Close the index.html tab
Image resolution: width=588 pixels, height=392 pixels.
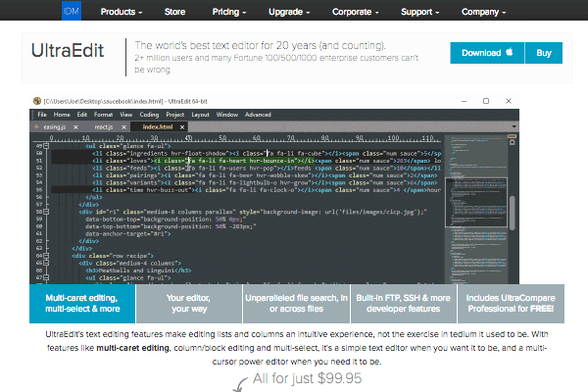tap(182, 127)
